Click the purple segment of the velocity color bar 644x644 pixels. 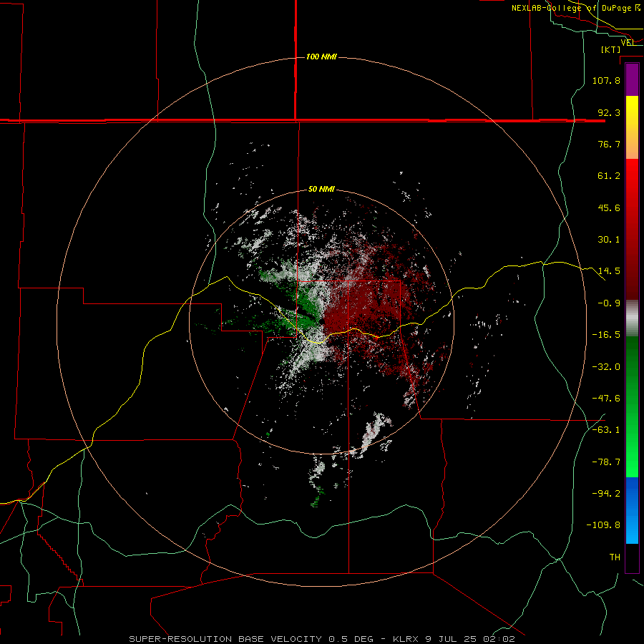point(632,79)
